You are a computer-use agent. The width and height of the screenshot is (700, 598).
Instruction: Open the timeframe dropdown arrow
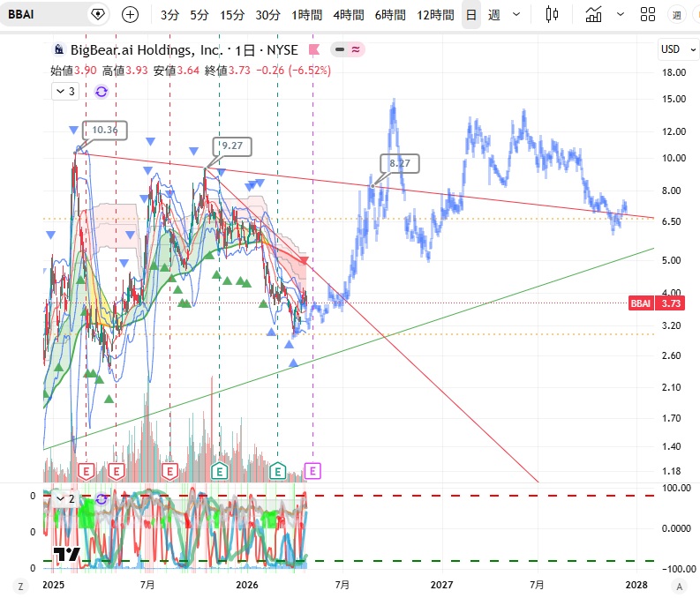516,15
